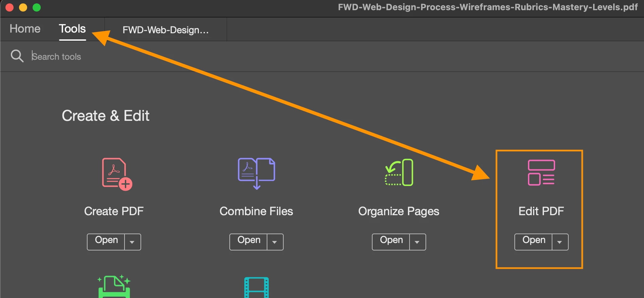Switch to the Home tab

click(25, 29)
